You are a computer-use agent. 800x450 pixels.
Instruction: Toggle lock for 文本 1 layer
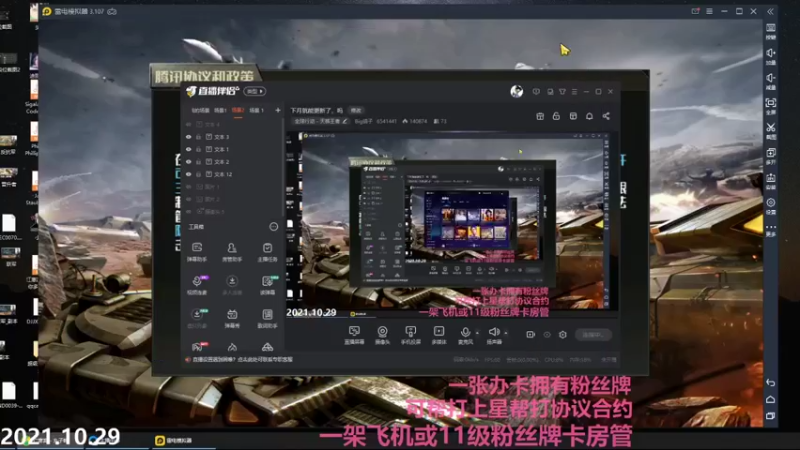(198, 149)
